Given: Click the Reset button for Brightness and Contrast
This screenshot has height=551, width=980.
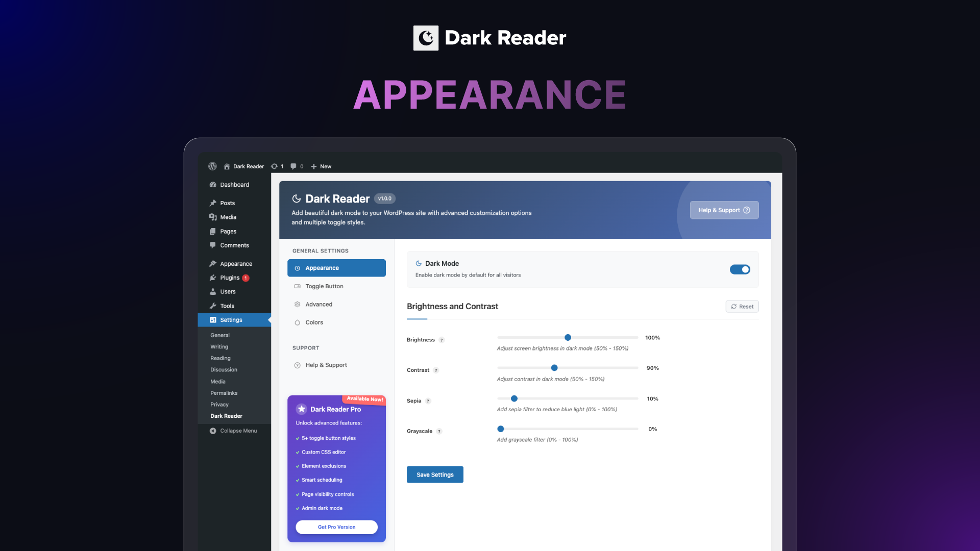Looking at the screenshot, I should [742, 307].
